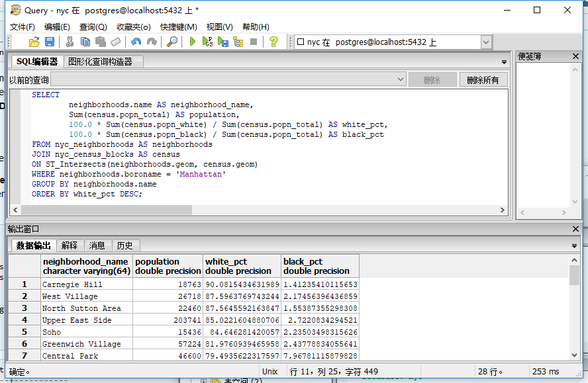Image resolution: width=588 pixels, height=383 pixels.
Task: Click the 删除 button
Action: [x=432, y=80]
